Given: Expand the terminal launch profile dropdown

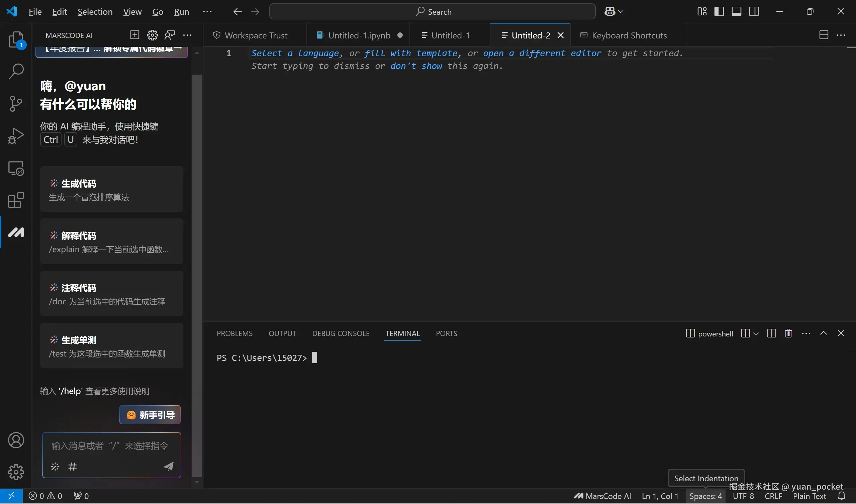Looking at the screenshot, I should click(x=756, y=334).
